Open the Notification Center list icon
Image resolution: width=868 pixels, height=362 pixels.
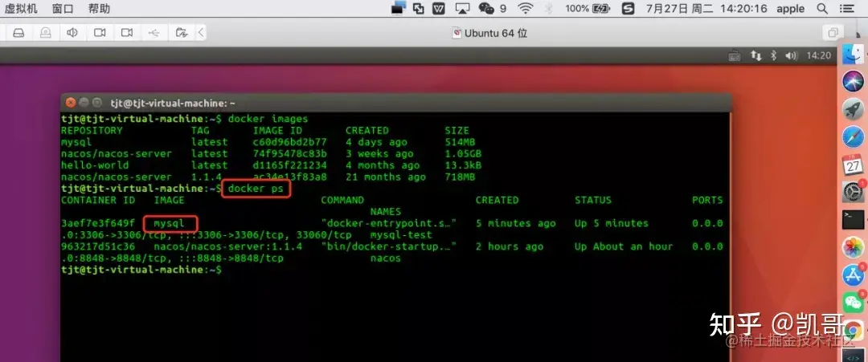click(846, 8)
